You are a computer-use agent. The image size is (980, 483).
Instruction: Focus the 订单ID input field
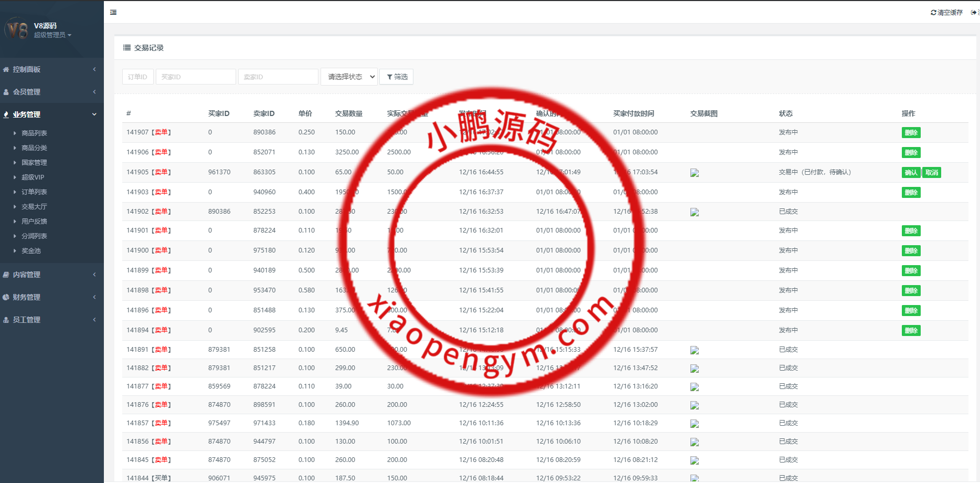tap(137, 77)
